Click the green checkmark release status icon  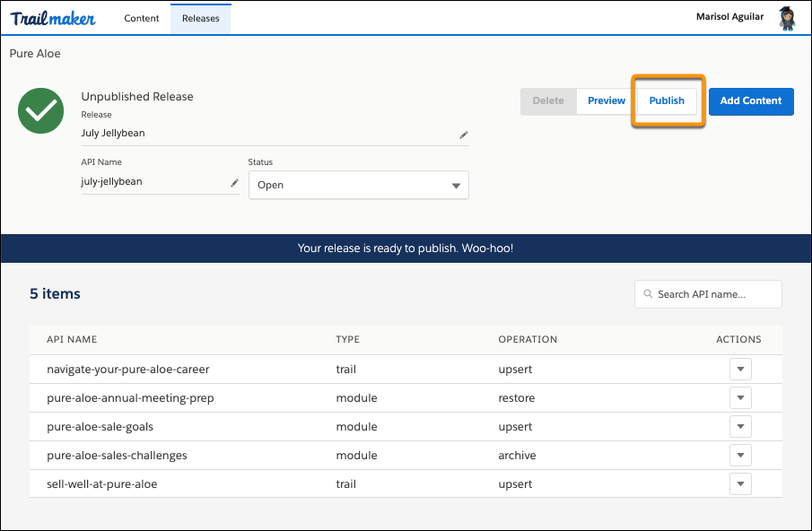(x=41, y=110)
